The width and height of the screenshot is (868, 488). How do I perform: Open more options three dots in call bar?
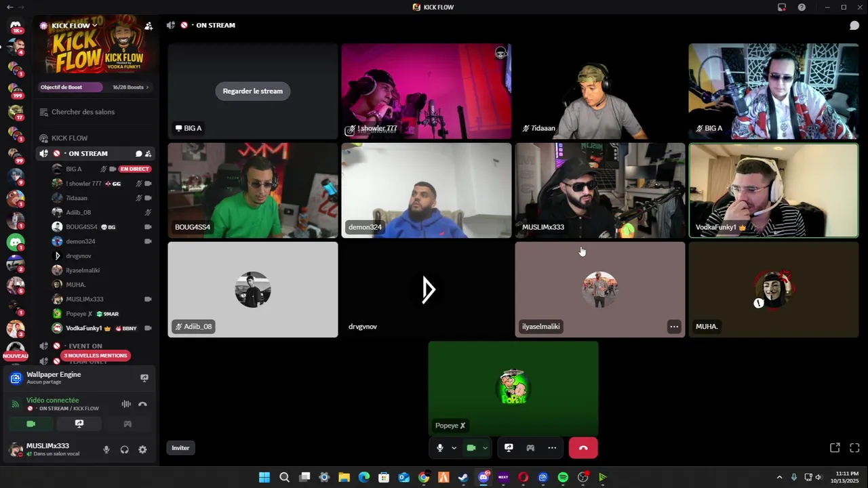[552, 448]
